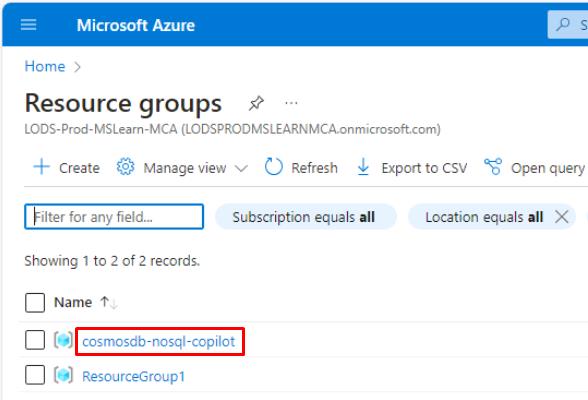Click the Export to CSV download icon
Screen dimensions: 588x400
[363, 167]
